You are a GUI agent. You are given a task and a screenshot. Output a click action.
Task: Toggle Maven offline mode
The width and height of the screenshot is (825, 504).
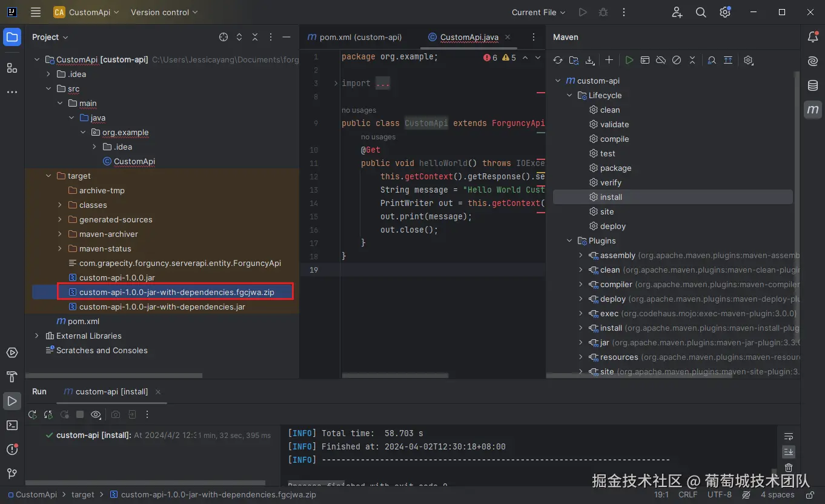click(661, 60)
